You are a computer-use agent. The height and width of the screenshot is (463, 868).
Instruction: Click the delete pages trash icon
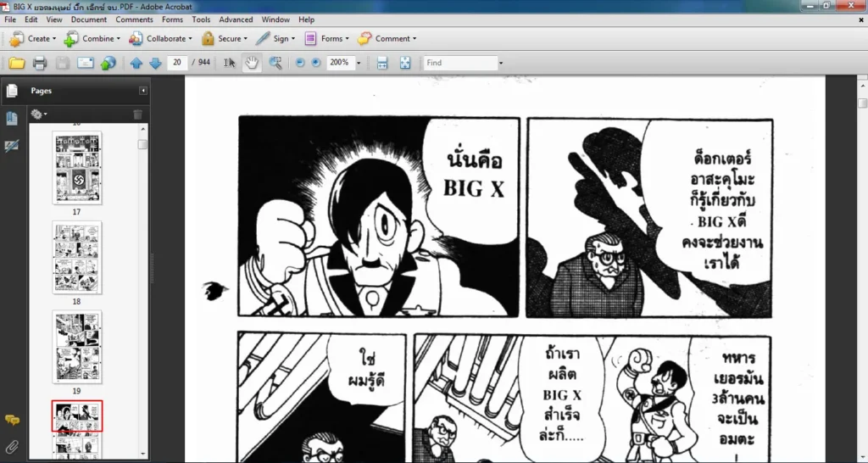click(138, 114)
